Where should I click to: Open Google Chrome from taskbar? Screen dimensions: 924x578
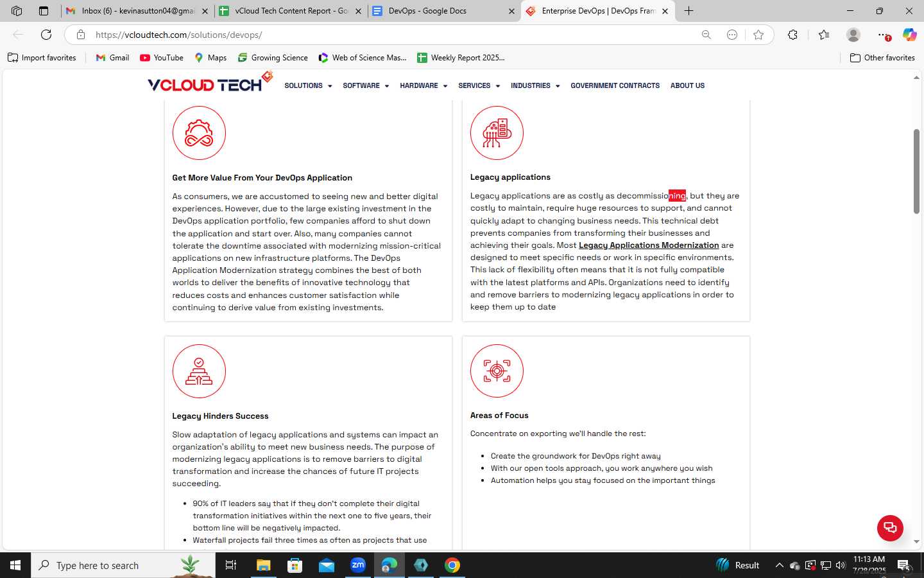coord(452,565)
